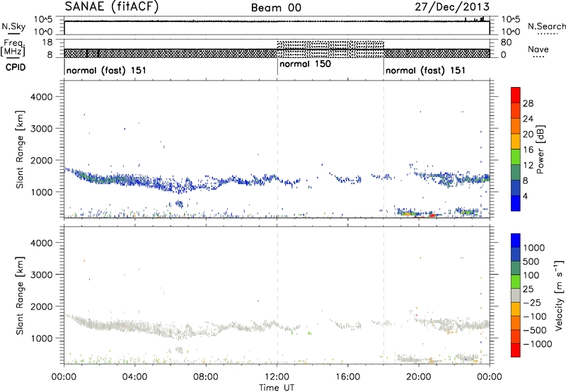This screenshot has width=566, height=392.
Task: Click the "2000" tick in the velocity panel
Action: [41, 306]
